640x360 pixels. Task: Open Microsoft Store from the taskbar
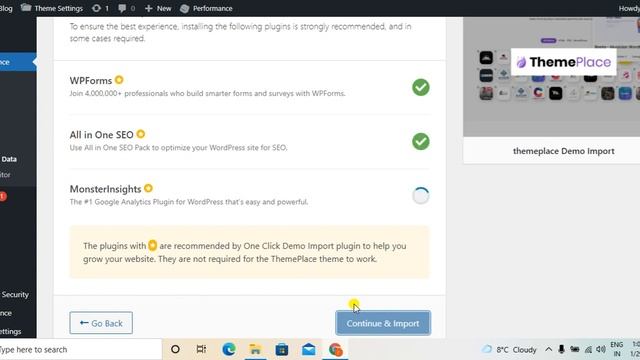pos(282,349)
